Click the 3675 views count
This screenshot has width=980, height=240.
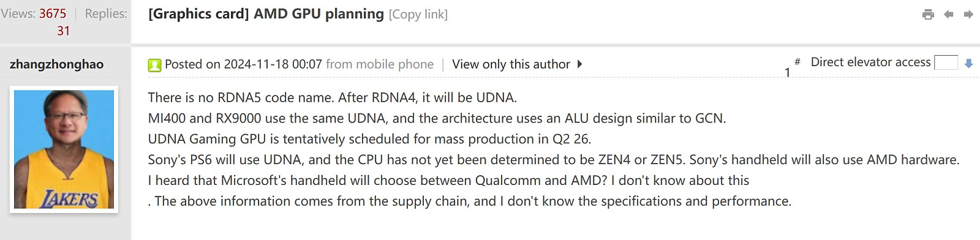coord(53,13)
